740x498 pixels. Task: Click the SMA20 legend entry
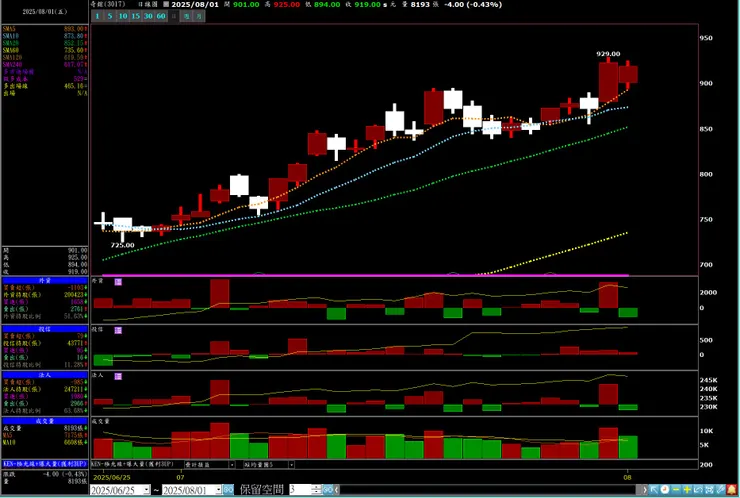click(x=45, y=43)
